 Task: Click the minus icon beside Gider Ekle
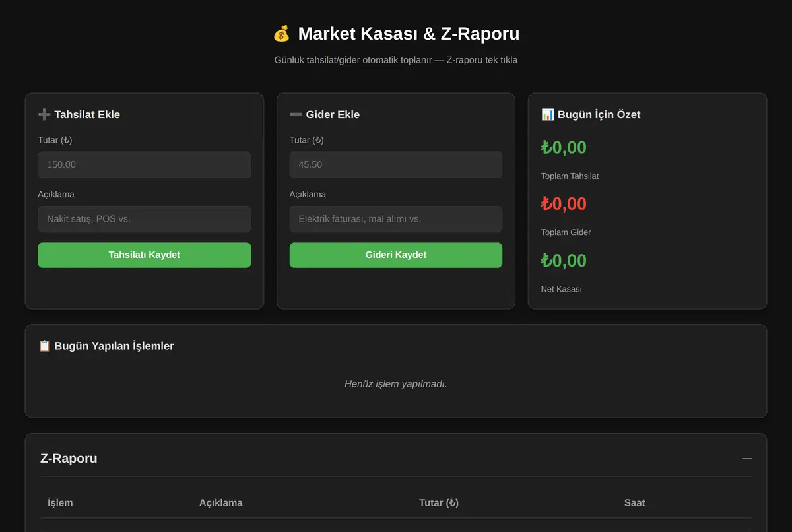(296, 114)
